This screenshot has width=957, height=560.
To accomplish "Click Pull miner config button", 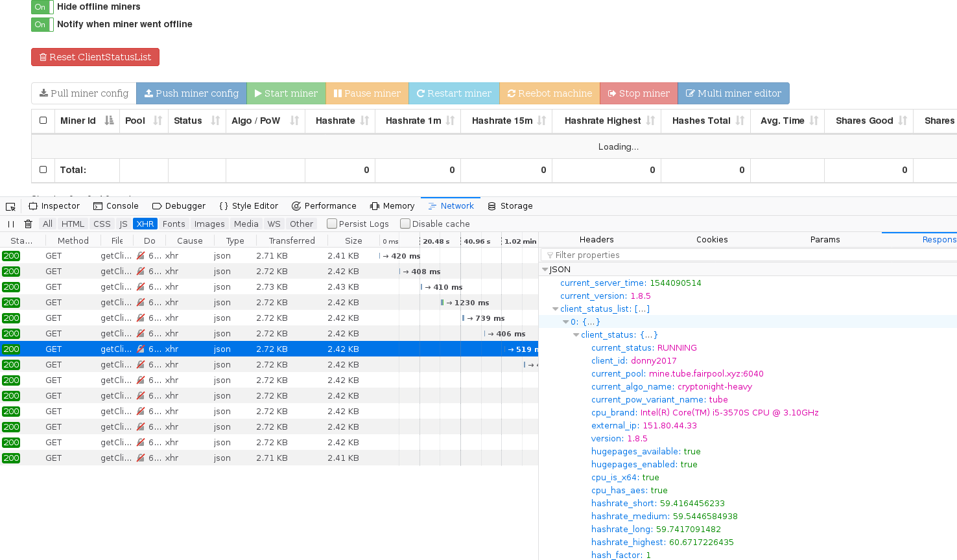I will [x=84, y=93].
